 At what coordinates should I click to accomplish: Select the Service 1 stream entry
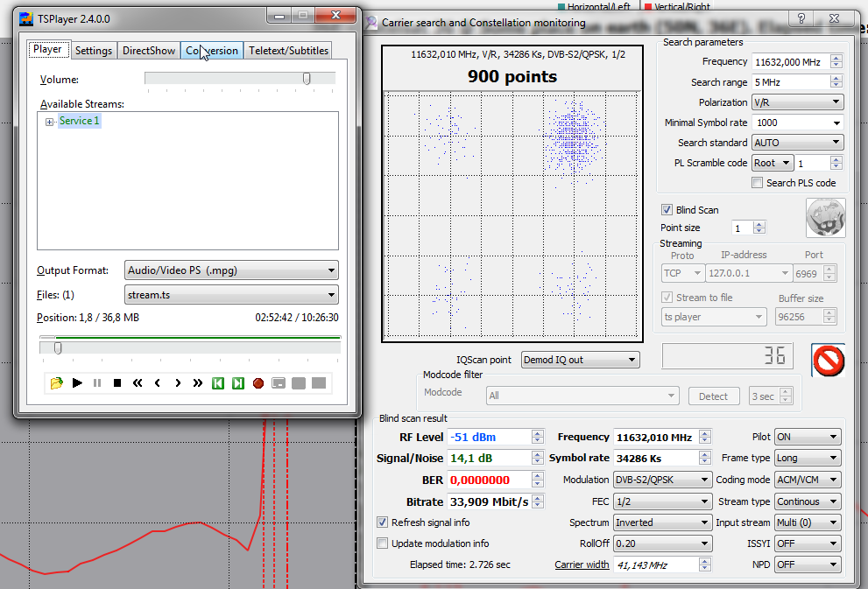tap(79, 121)
